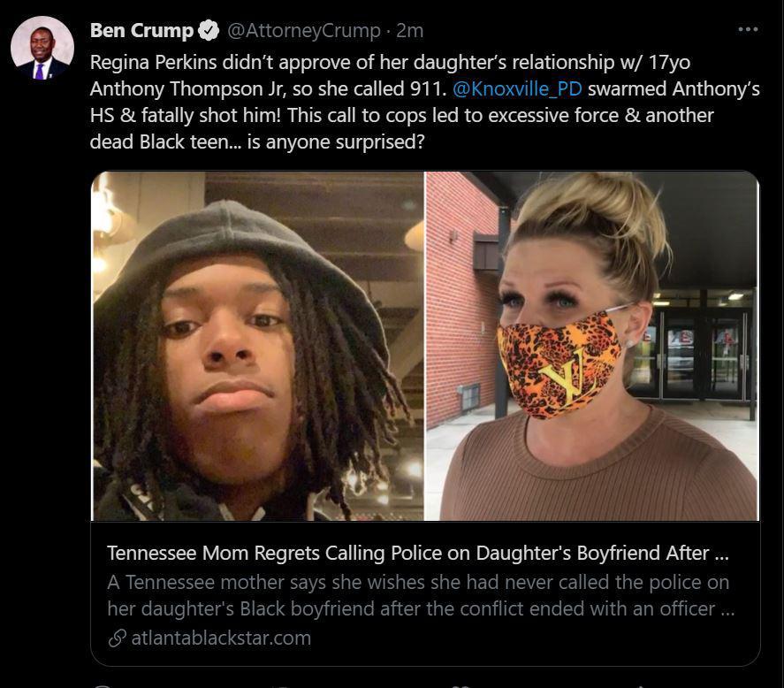This screenshot has height=688, width=784.
Task: Click Ben Crump's profile avatar
Action: pos(42,48)
